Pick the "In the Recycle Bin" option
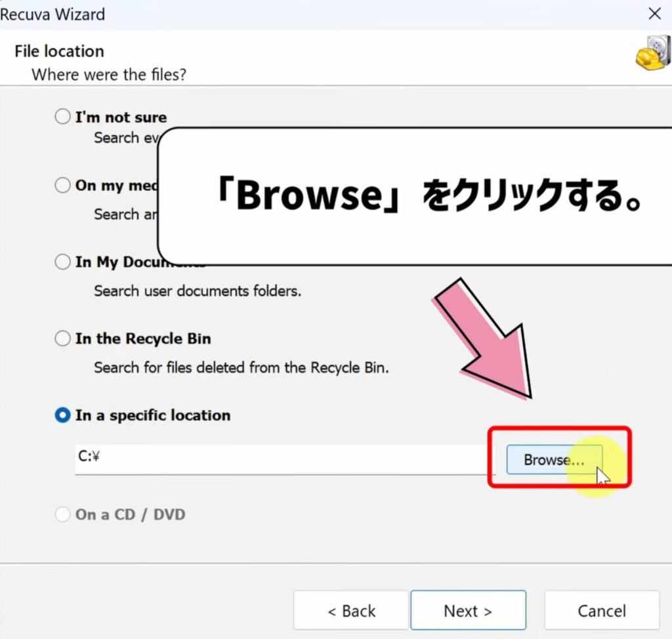The width and height of the screenshot is (672, 639). click(62, 339)
